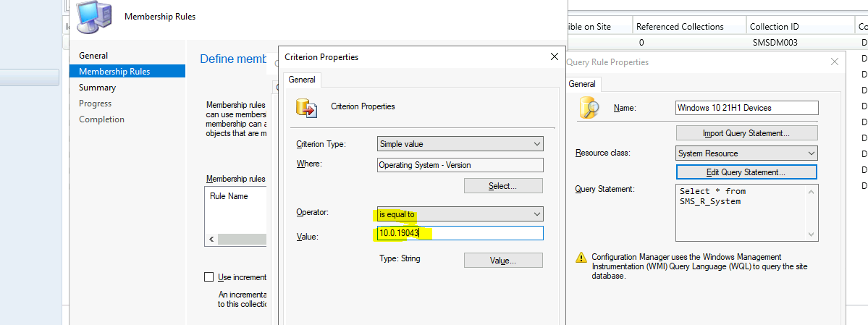Select Completion step in wizard sidebar
This screenshot has width=868, height=325.
tap(102, 119)
